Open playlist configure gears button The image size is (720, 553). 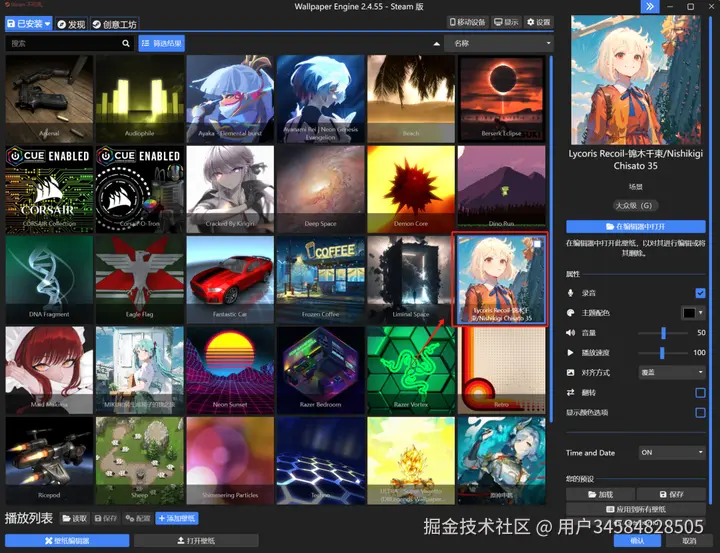point(138,519)
